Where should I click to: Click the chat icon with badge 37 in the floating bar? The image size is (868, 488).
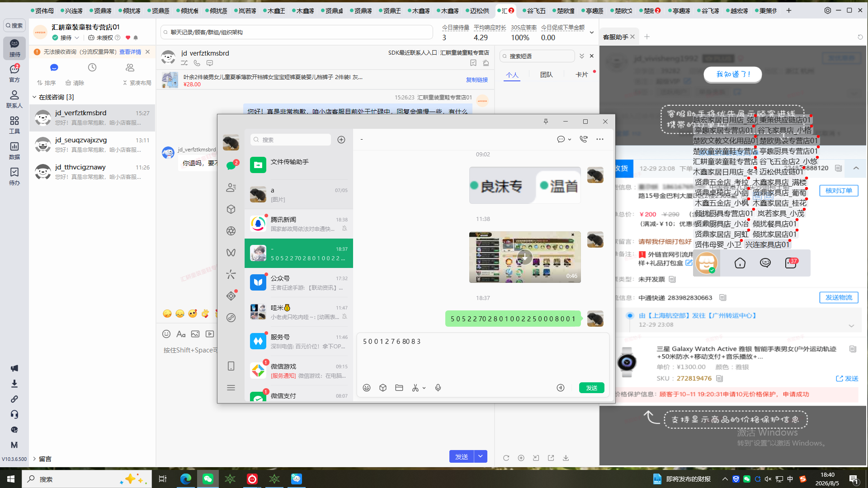[x=791, y=263]
